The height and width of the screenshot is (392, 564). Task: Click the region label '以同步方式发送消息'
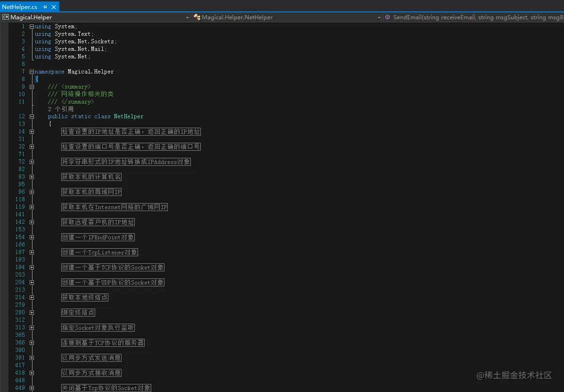(x=91, y=358)
